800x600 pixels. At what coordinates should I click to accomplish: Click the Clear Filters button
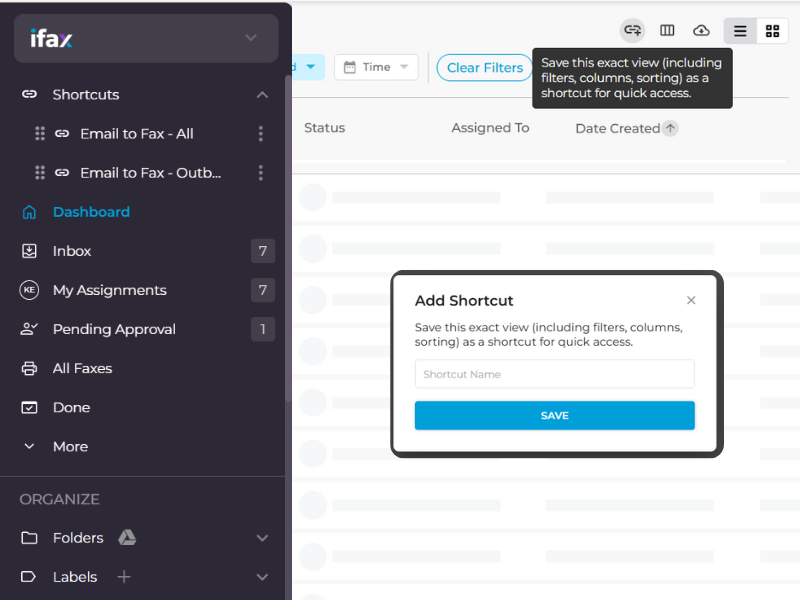pos(484,67)
